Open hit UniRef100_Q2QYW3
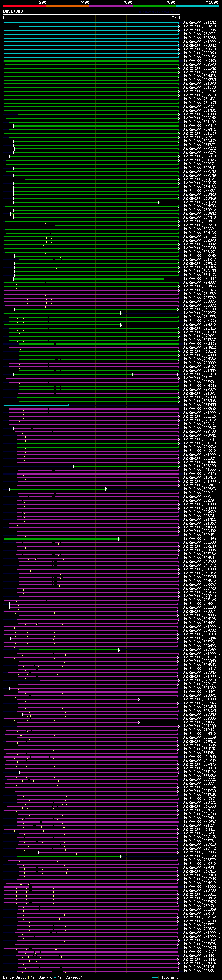This screenshot has width=222, height=980. (x=199, y=890)
